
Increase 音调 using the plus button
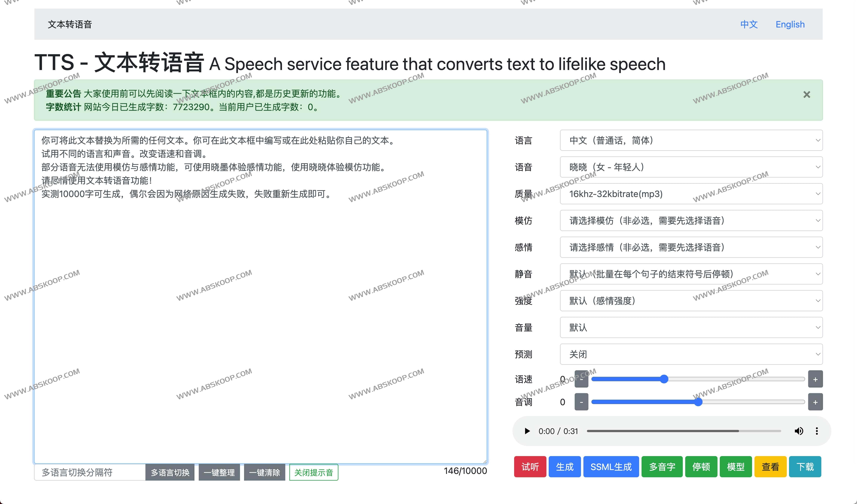815,402
